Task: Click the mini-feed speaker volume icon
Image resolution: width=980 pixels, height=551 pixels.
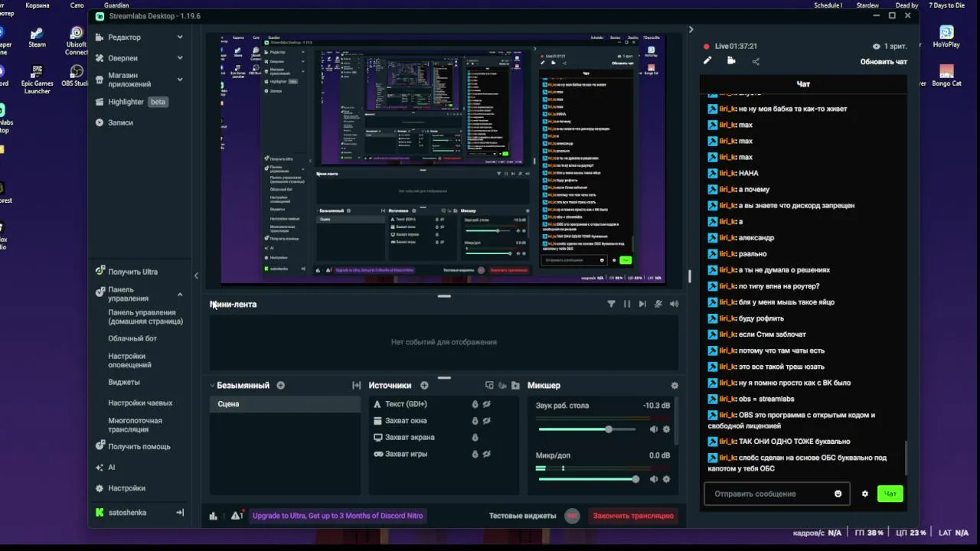Action: pyautogui.click(x=674, y=304)
